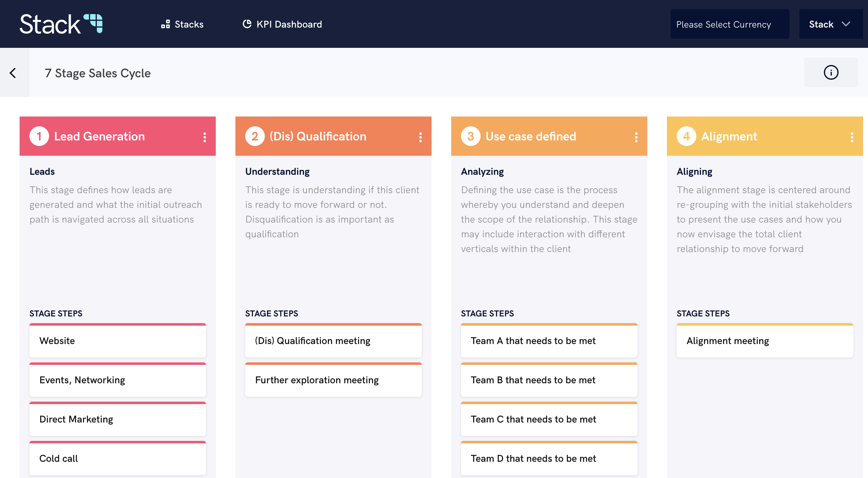This screenshot has height=478, width=868.
Task: Open the Please Select Currency dropdown
Action: pos(729,24)
